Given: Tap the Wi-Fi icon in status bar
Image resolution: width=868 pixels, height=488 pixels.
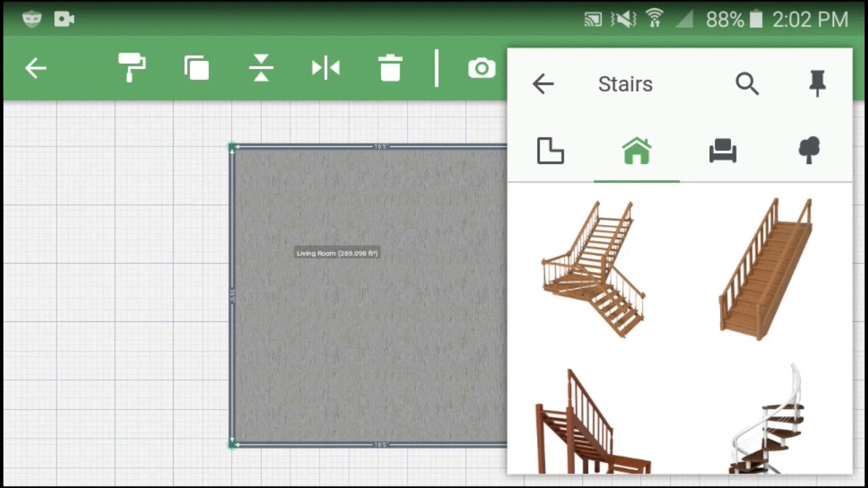Looking at the screenshot, I should (654, 19).
